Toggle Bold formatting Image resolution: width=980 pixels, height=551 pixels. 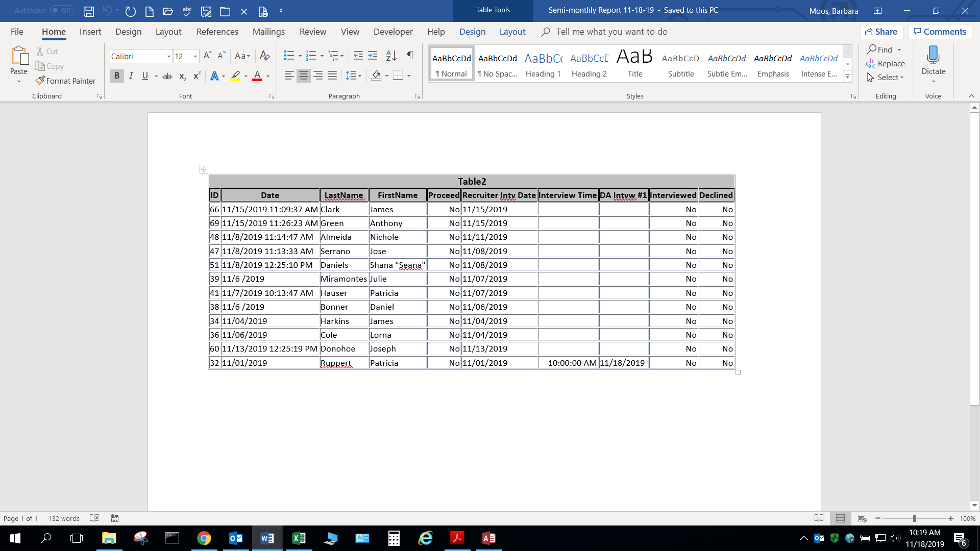[x=117, y=76]
